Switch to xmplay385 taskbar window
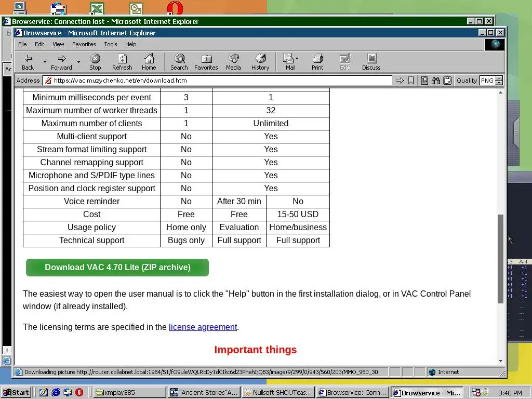 pos(129,393)
